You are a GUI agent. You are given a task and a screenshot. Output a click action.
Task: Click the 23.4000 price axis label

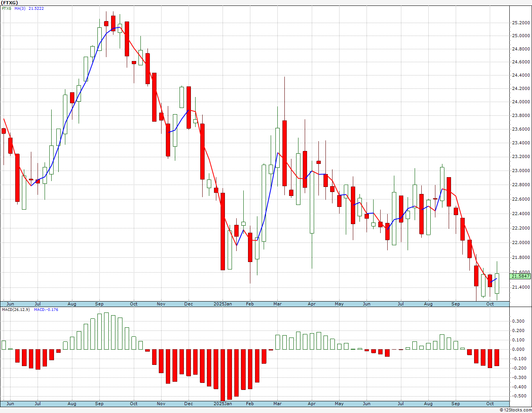521,143
